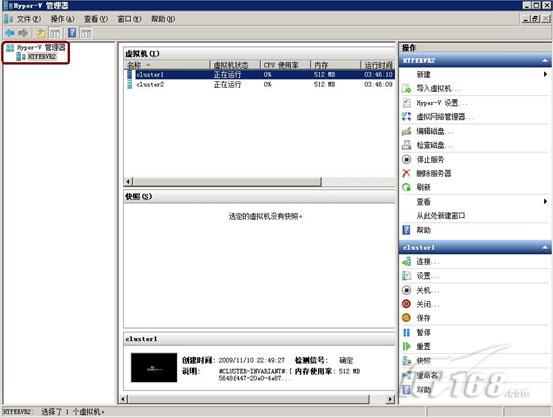Open the File (文件) menu
The width and height of the screenshot is (553, 418).
29,19
